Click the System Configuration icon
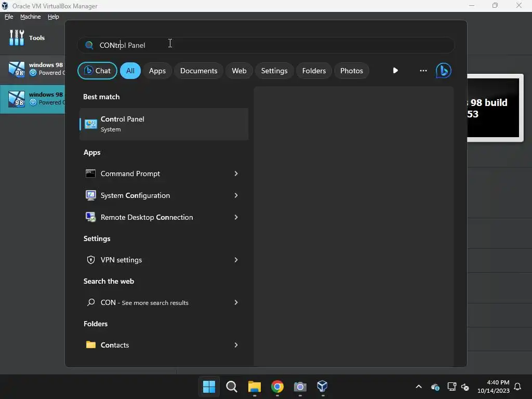532x399 pixels. [x=90, y=195]
